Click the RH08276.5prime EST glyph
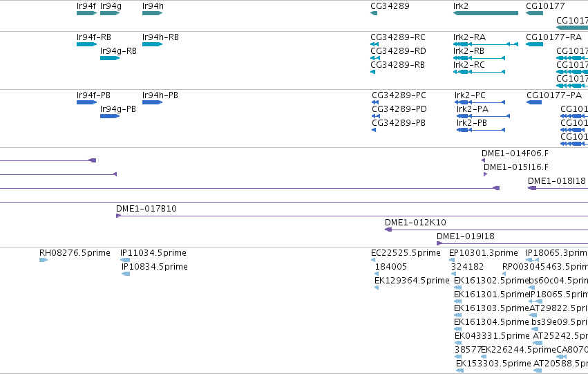Screen dimensions: 588x374 point(44,261)
